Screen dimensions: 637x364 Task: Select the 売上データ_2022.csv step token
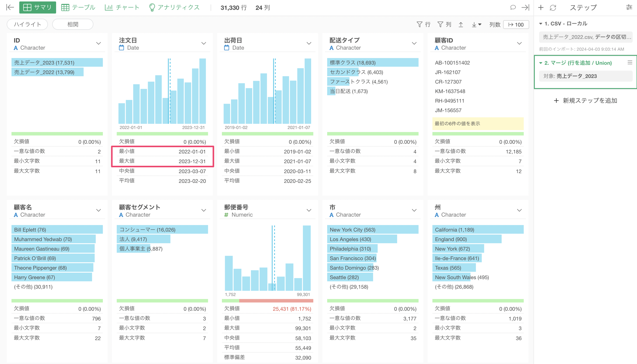click(586, 37)
